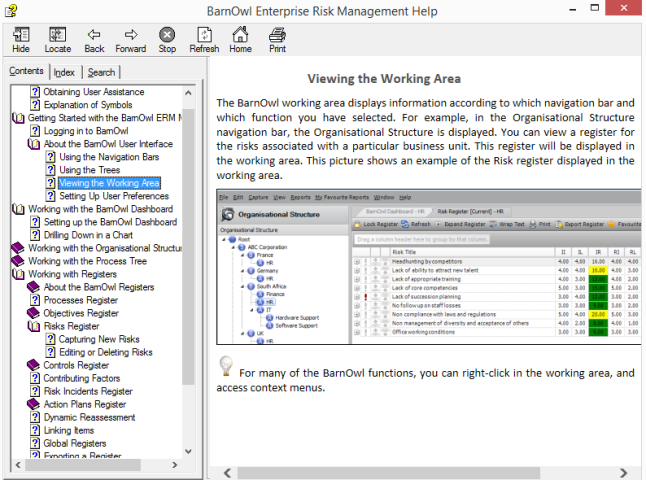Expand the Working with the Organisational Structure book

tap(18, 248)
